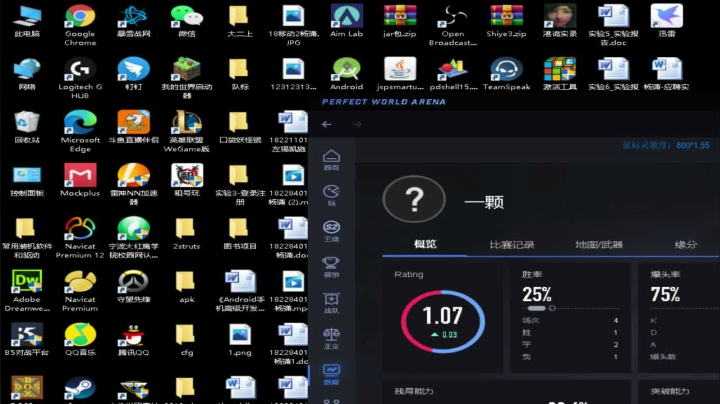Open the 微信 WeChat desktop icon
Image resolution: width=720 pixels, height=404 pixels.
(x=187, y=21)
